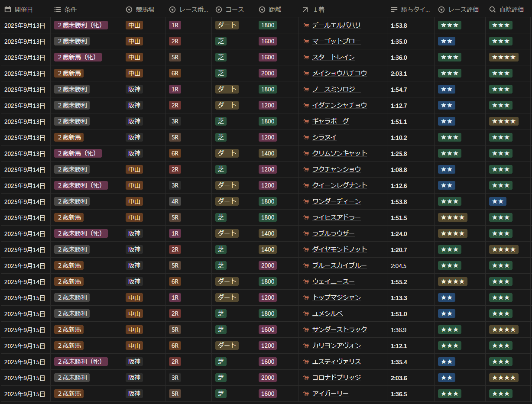Click horse icon beside マーゴットブロー

click(306, 41)
